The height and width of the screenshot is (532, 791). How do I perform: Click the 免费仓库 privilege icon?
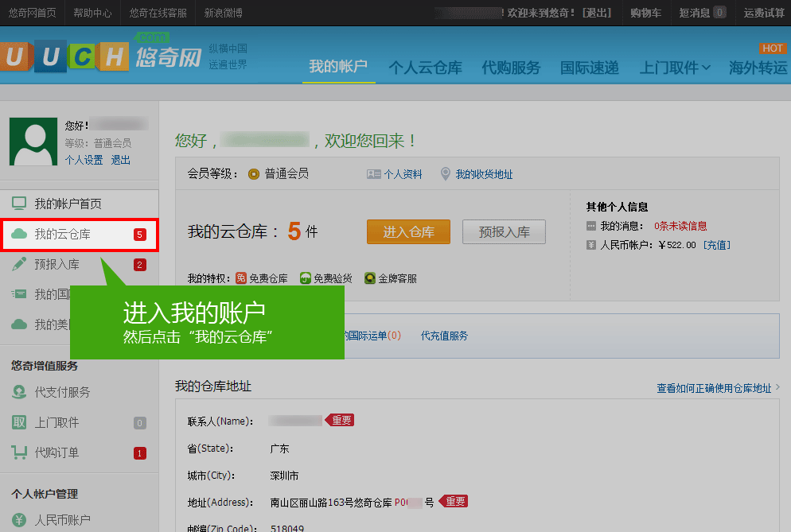tap(241, 278)
